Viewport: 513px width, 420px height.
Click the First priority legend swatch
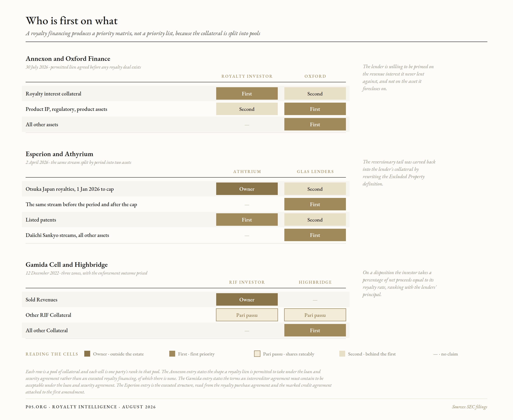click(x=172, y=354)
